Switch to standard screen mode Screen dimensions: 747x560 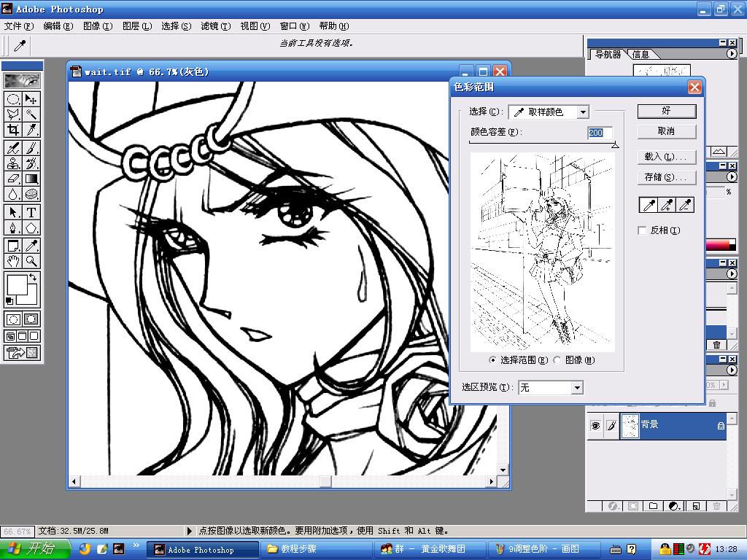click(x=10, y=336)
